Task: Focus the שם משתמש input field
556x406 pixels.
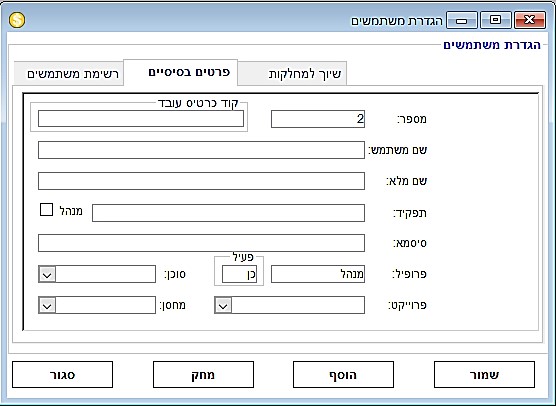Action: tap(201, 150)
